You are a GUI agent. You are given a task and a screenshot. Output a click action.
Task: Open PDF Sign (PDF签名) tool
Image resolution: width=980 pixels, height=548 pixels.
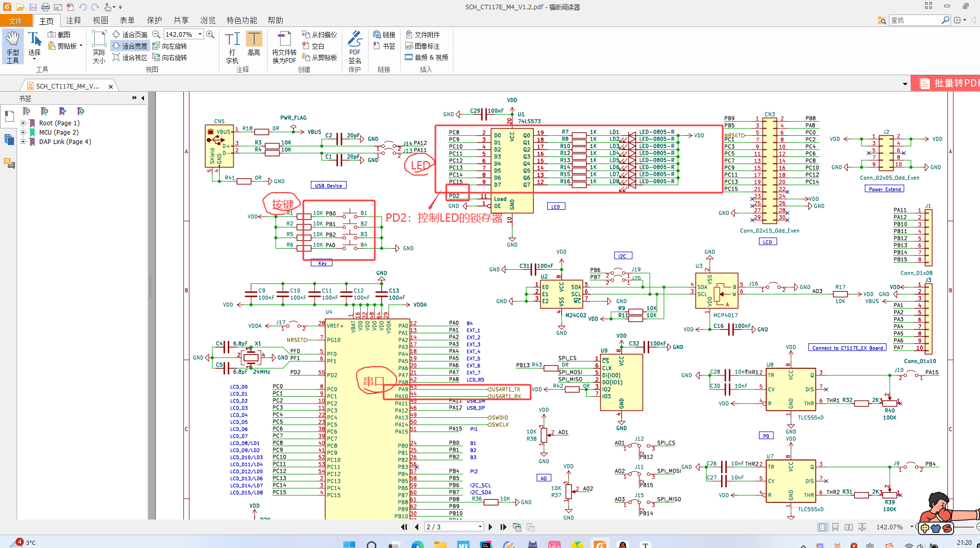pos(355,47)
